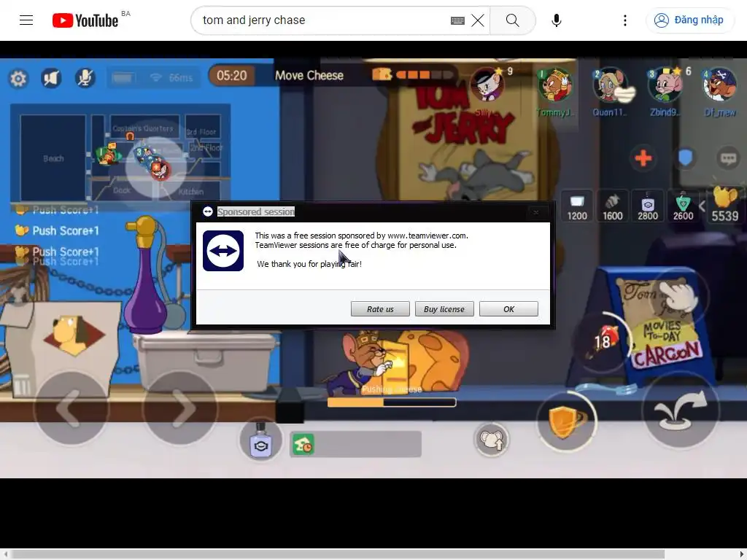The height and width of the screenshot is (560, 747).
Task: Activate the golden shield cup skill
Action: tap(567, 421)
